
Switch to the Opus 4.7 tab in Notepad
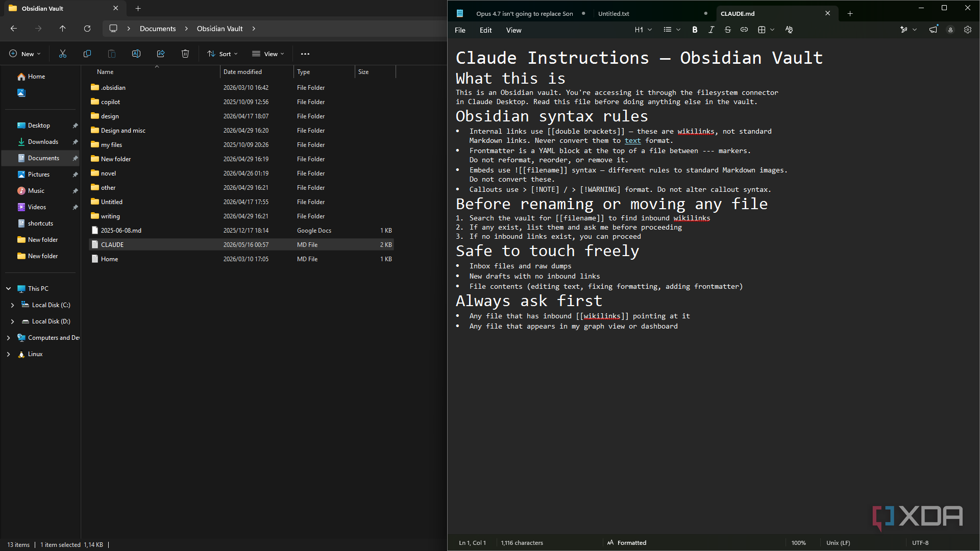524,14
